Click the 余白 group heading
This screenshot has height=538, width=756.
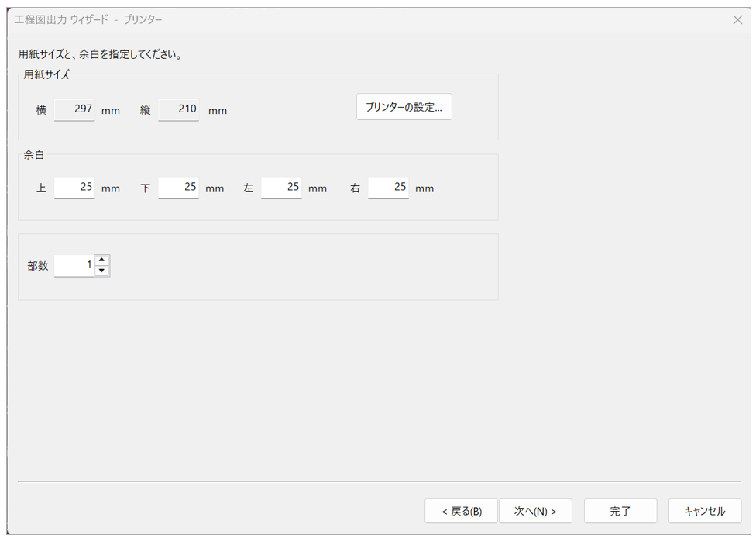coord(34,155)
